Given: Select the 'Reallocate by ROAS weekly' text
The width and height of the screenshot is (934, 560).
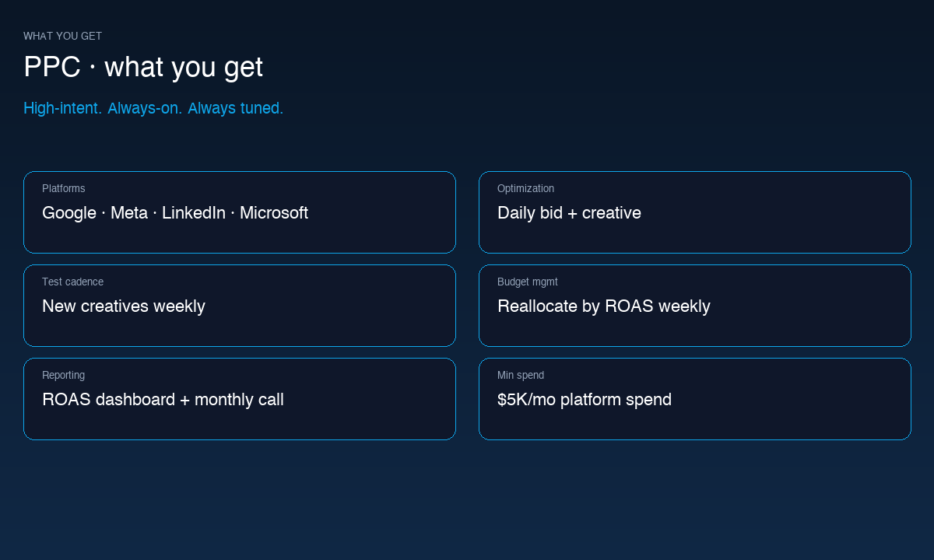Looking at the screenshot, I should coord(604,306).
